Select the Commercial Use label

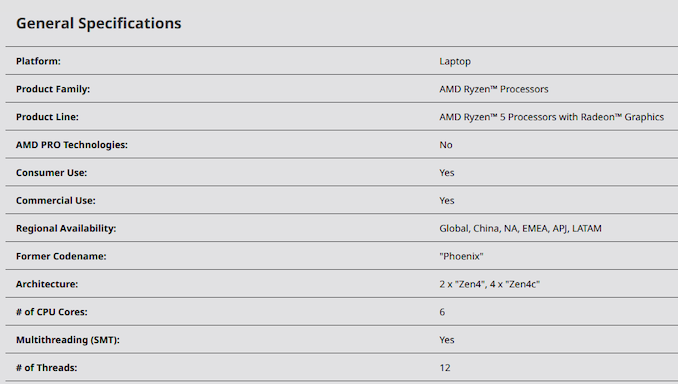coord(56,201)
